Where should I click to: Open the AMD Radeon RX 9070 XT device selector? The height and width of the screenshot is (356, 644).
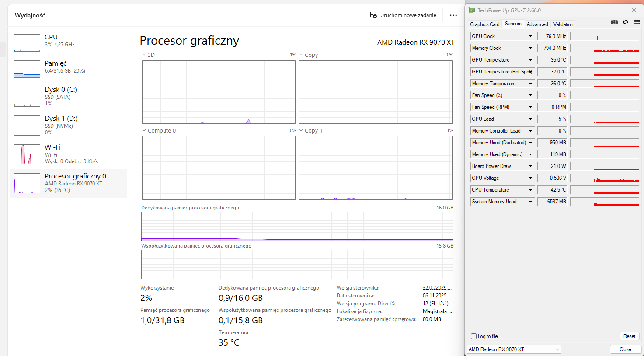pyautogui.click(x=514, y=349)
